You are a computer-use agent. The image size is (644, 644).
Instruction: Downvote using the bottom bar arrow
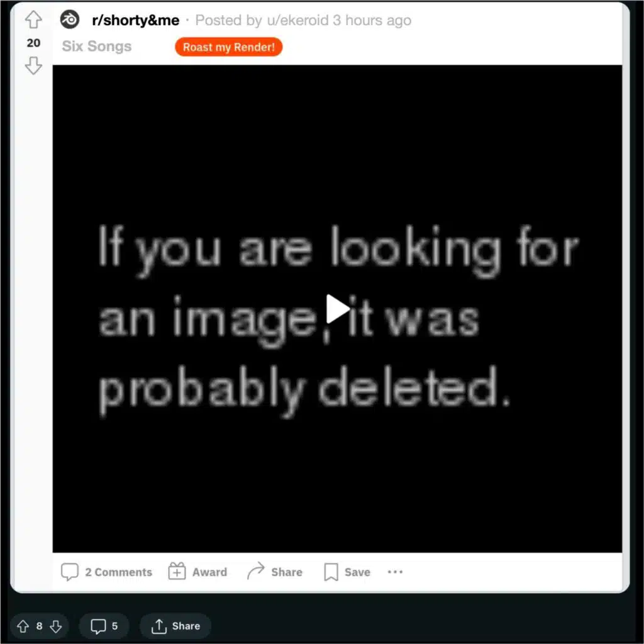(x=56, y=626)
